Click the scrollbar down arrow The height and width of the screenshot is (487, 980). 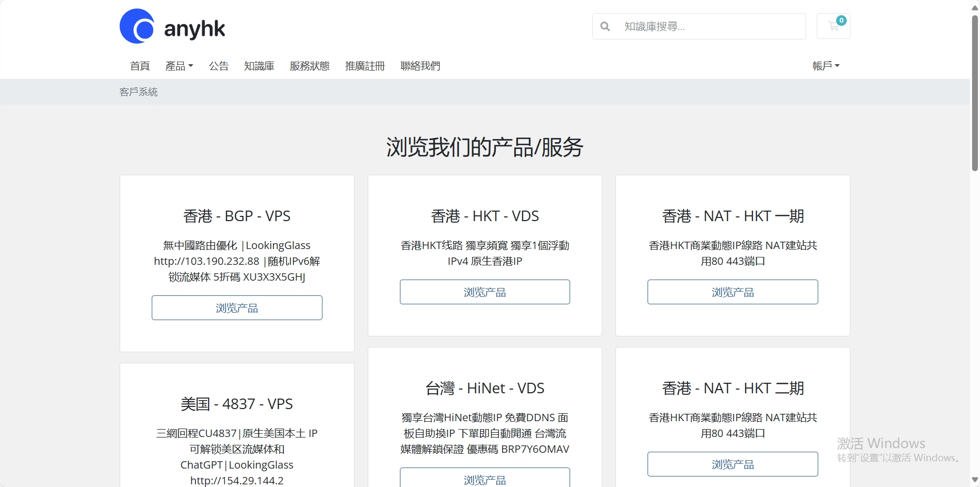tap(974, 480)
